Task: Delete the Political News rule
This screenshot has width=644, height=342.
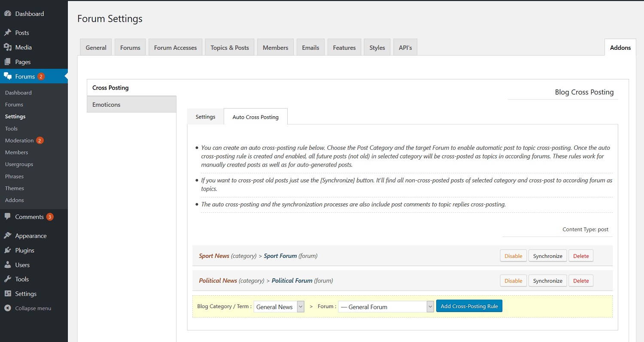Action: 580,281
